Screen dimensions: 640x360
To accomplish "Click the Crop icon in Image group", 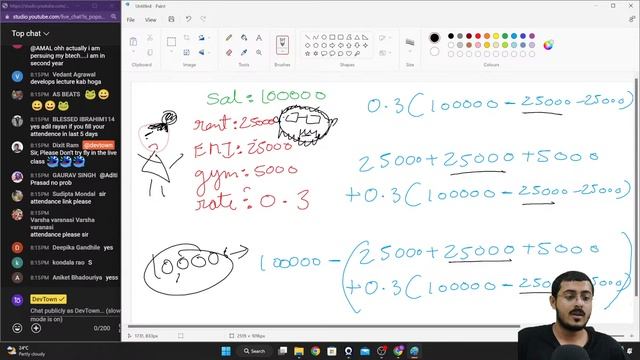I will tap(187, 38).
